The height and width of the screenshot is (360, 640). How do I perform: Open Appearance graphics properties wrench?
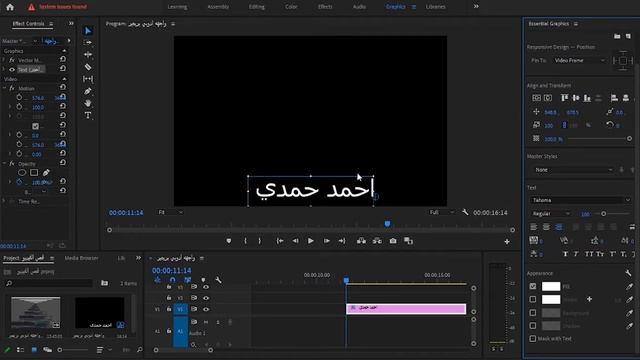[x=628, y=273]
